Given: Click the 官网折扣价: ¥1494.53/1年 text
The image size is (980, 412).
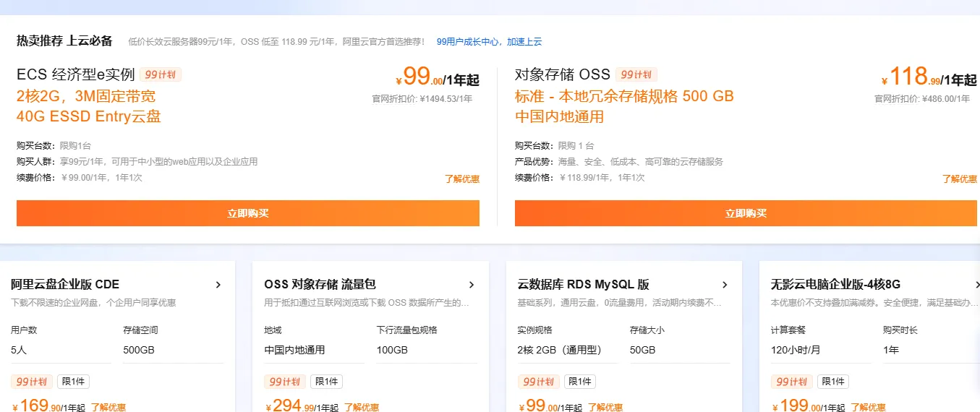Looking at the screenshot, I should pos(422,98).
